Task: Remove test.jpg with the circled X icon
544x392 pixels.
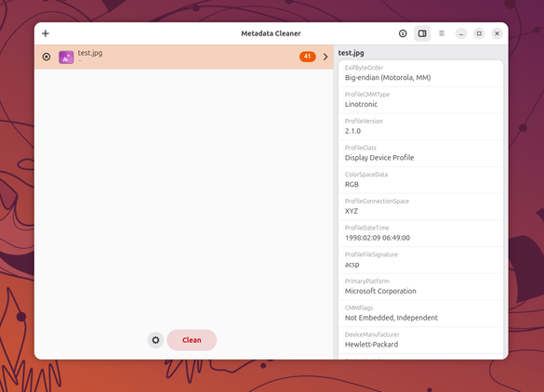Action: click(46, 57)
